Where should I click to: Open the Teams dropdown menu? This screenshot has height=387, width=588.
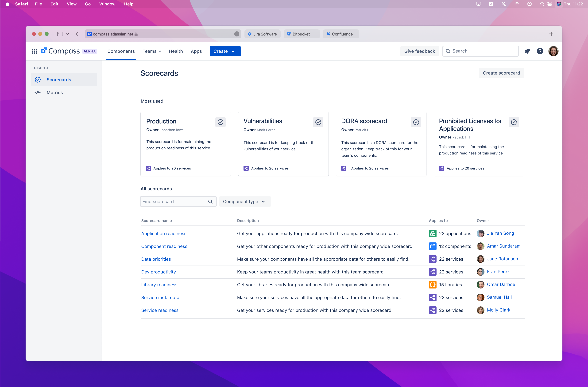[x=152, y=51]
